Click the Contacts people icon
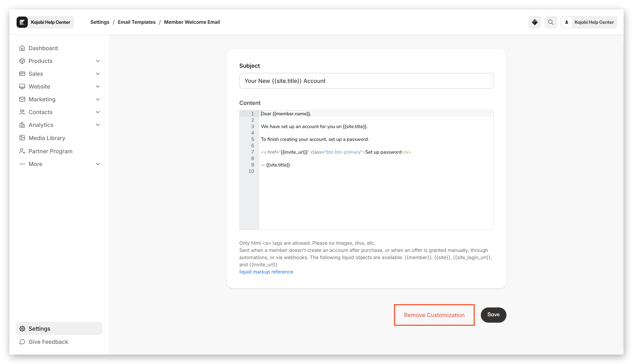This screenshot has width=633, height=364. click(x=22, y=112)
